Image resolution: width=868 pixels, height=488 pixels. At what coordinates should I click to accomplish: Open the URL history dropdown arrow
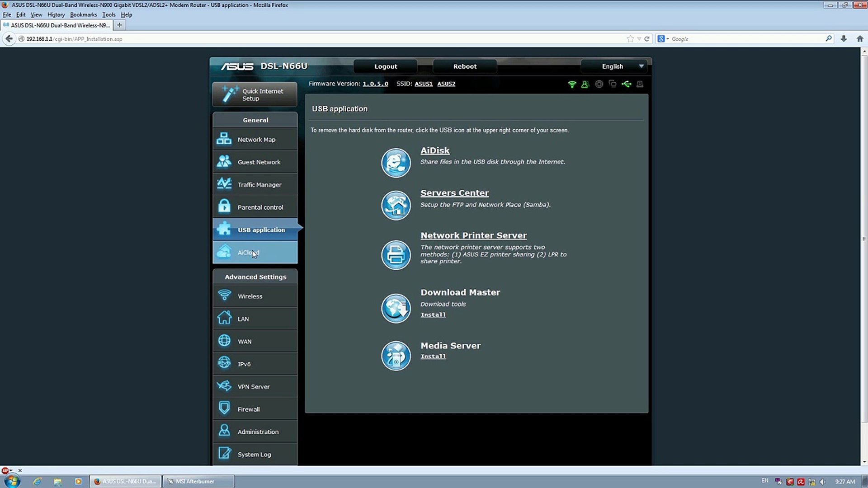point(639,39)
